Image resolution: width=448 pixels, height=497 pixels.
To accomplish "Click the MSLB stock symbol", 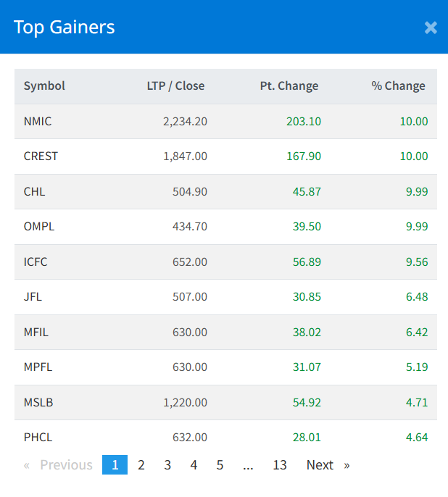I will tap(38, 402).
